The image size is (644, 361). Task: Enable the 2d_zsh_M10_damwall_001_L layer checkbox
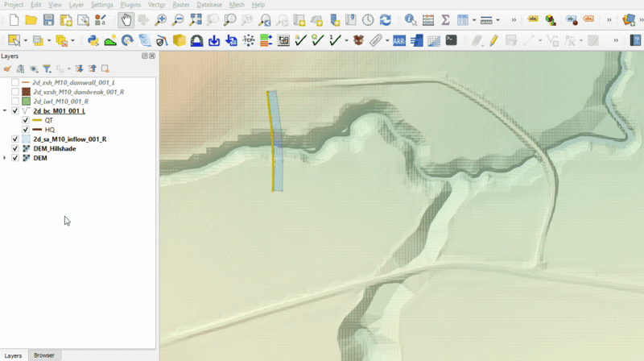14,82
